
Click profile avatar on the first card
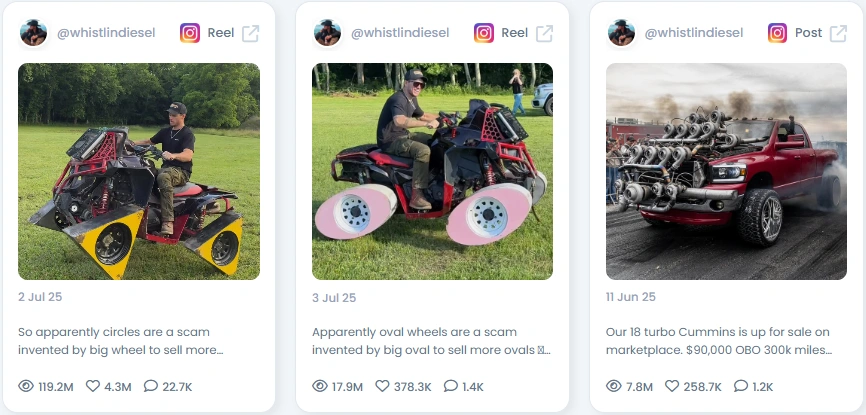click(x=34, y=33)
